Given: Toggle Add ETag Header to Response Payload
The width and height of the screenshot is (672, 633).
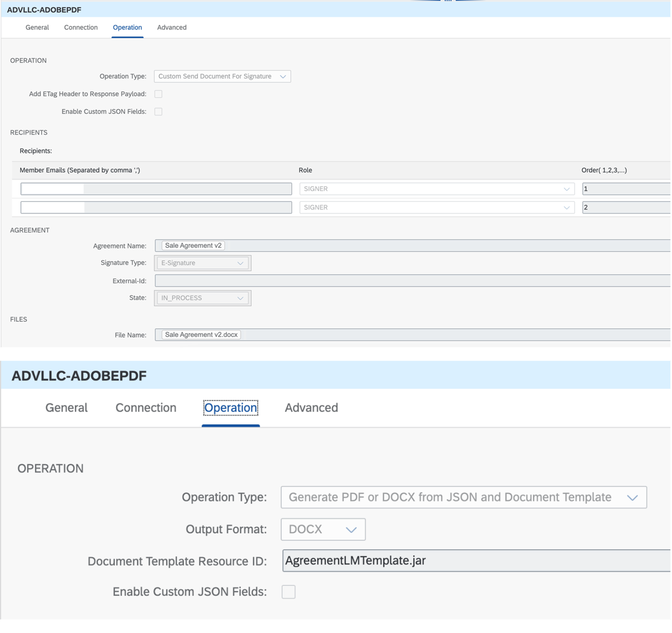Looking at the screenshot, I should click(158, 93).
